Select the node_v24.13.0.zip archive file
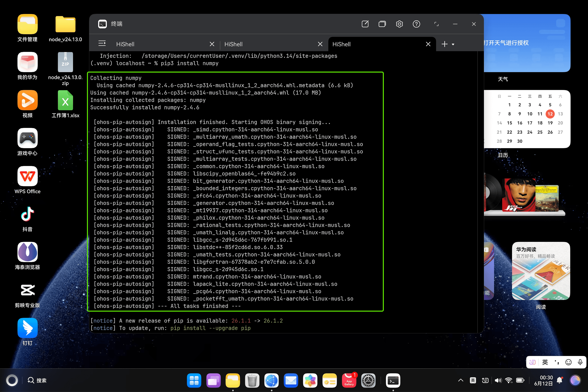 pos(65,62)
